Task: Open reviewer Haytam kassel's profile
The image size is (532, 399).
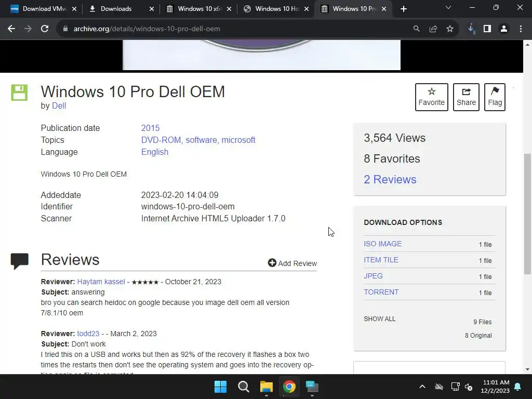Action: click(x=101, y=282)
